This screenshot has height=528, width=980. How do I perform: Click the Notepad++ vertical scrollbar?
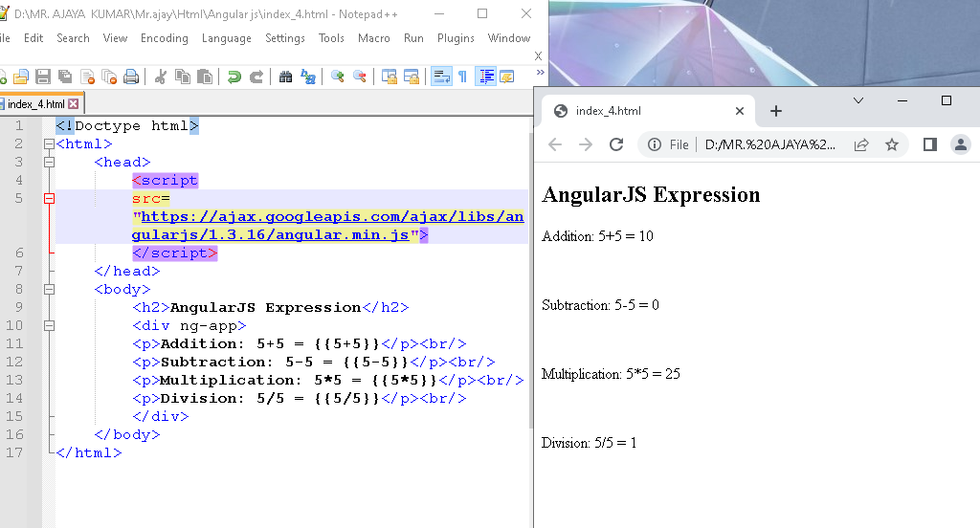coord(531,287)
